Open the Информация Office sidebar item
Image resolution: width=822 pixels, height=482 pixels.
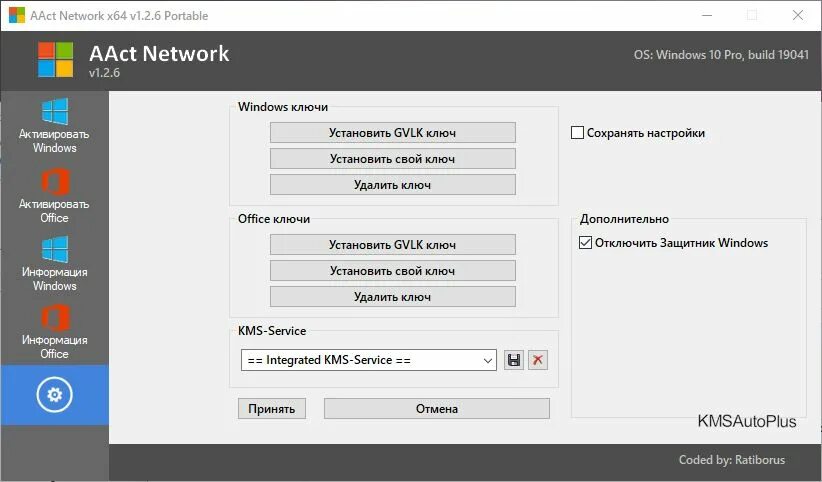(x=55, y=332)
